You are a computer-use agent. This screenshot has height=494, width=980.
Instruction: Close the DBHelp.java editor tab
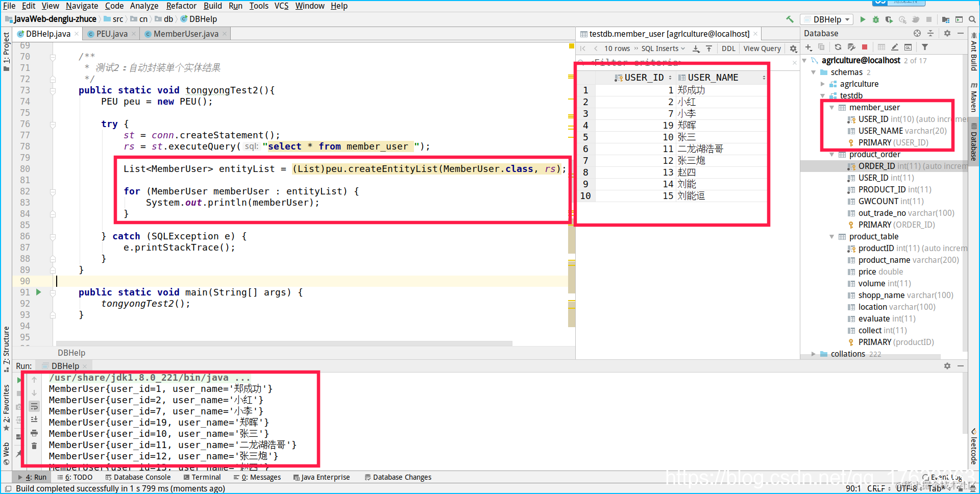point(77,34)
